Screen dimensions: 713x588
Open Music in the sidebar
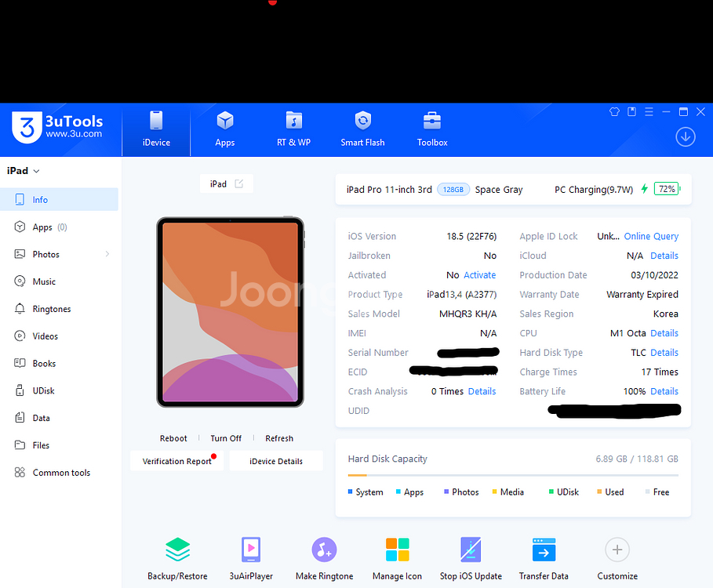coord(59,281)
